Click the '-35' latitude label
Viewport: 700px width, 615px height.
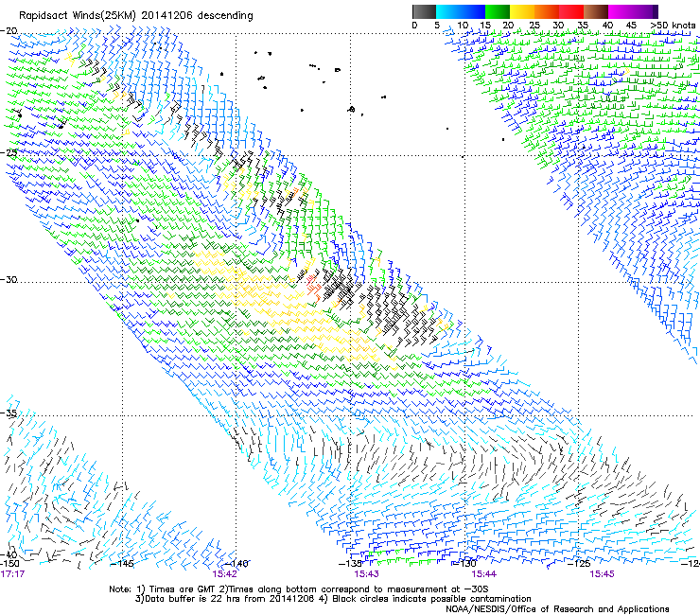tap(9, 413)
